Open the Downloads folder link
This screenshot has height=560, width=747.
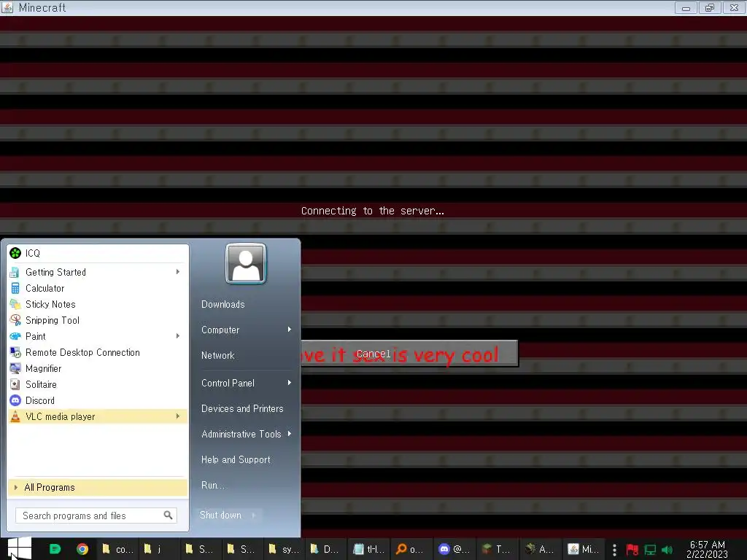point(223,304)
